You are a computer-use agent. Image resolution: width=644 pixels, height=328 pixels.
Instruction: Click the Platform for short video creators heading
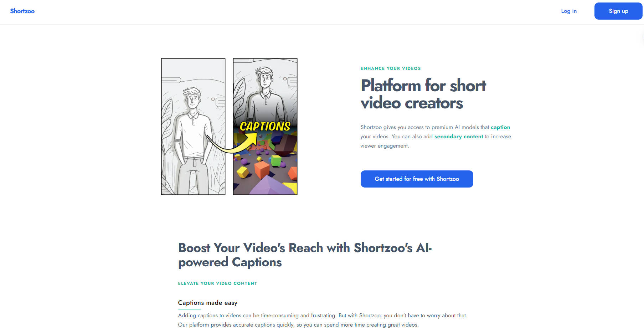[423, 94]
